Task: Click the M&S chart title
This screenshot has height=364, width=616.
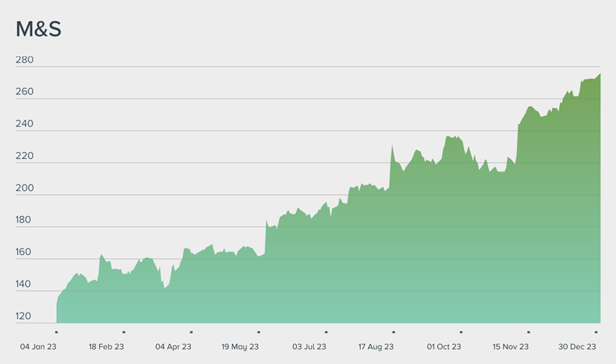Action: coord(38,30)
